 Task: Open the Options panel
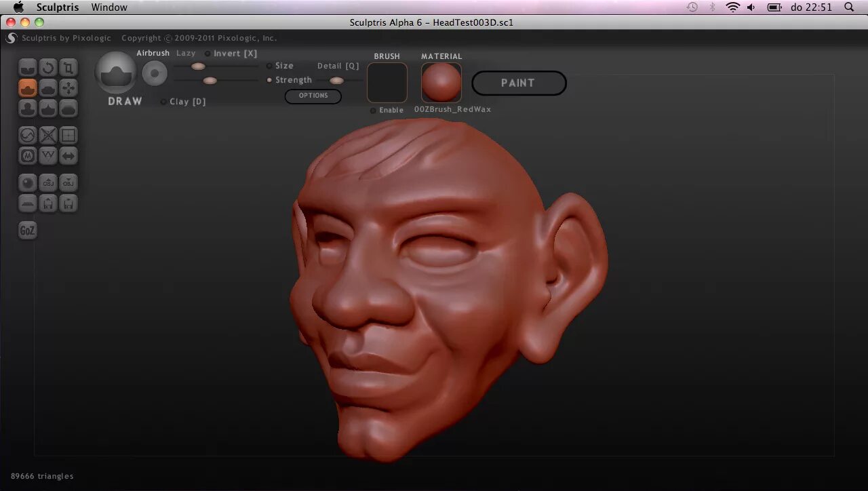(x=313, y=96)
